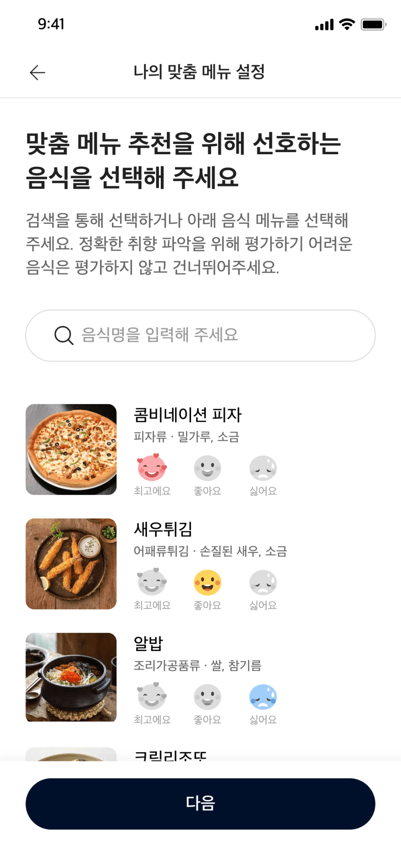Tap the 새우튀김 menu name
This screenshot has height=868, width=401.
click(x=163, y=529)
